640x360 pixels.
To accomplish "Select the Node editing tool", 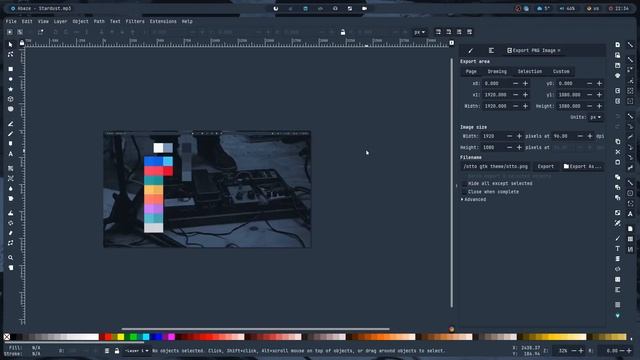I will pos(11,54).
